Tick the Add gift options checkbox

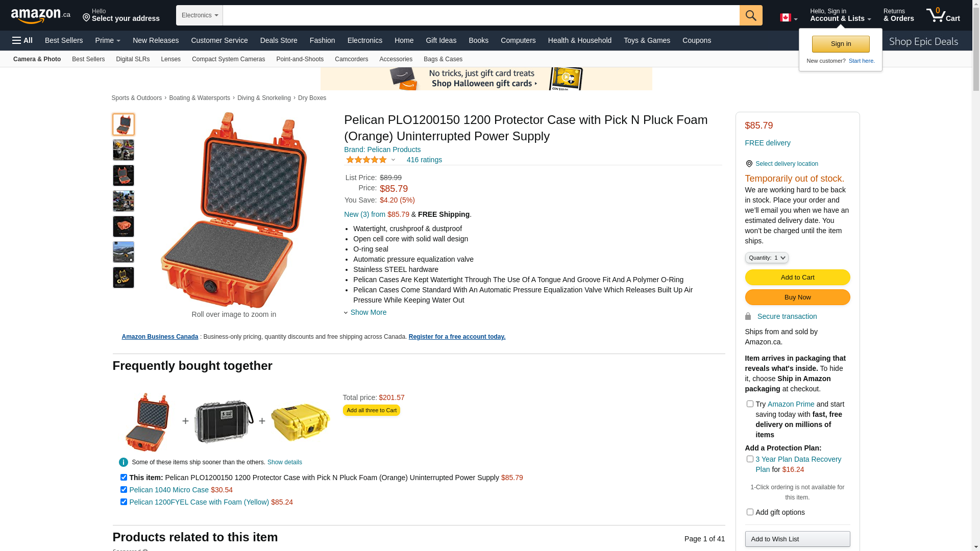(x=750, y=512)
